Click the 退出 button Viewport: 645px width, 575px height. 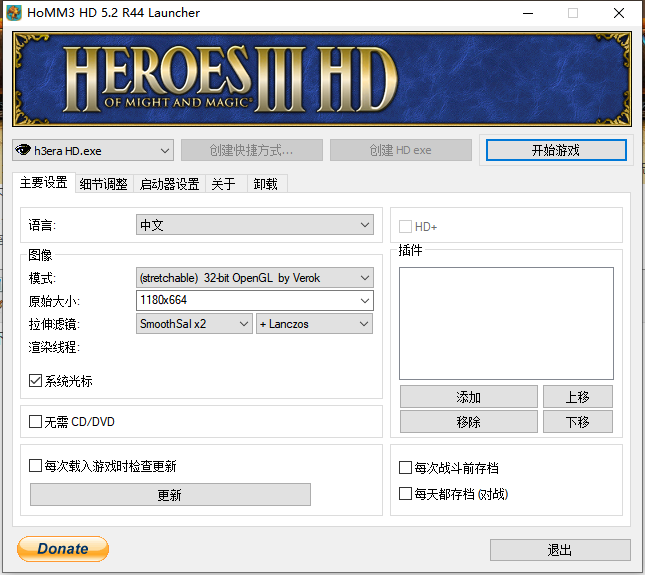(560, 550)
